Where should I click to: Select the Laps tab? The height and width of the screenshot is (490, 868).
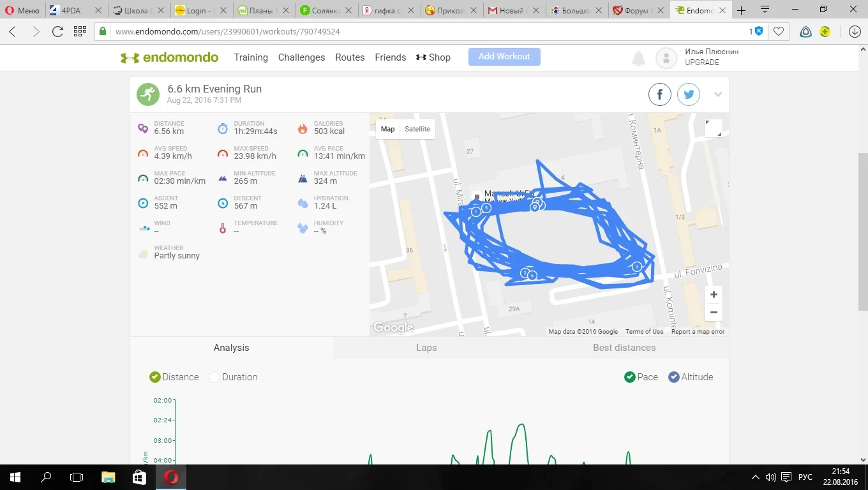point(426,348)
